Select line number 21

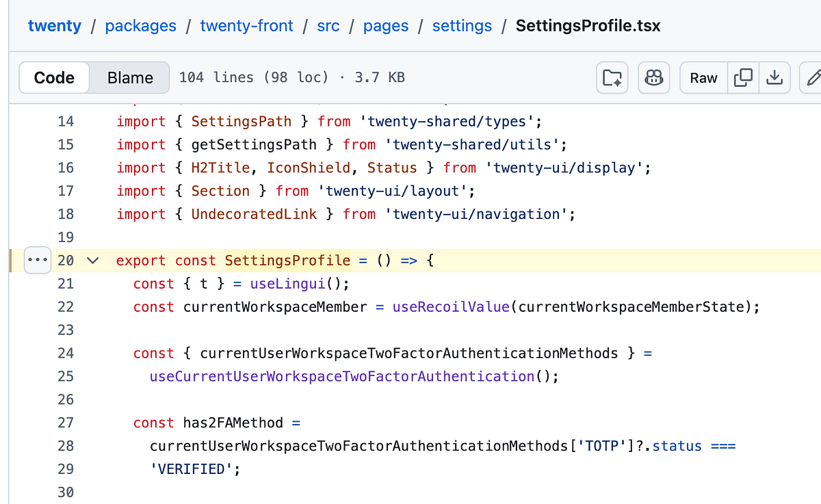[66, 284]
